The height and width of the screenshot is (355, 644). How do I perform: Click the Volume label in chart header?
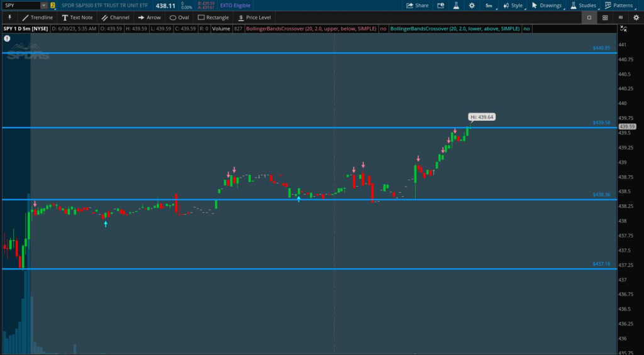(221, 29)
